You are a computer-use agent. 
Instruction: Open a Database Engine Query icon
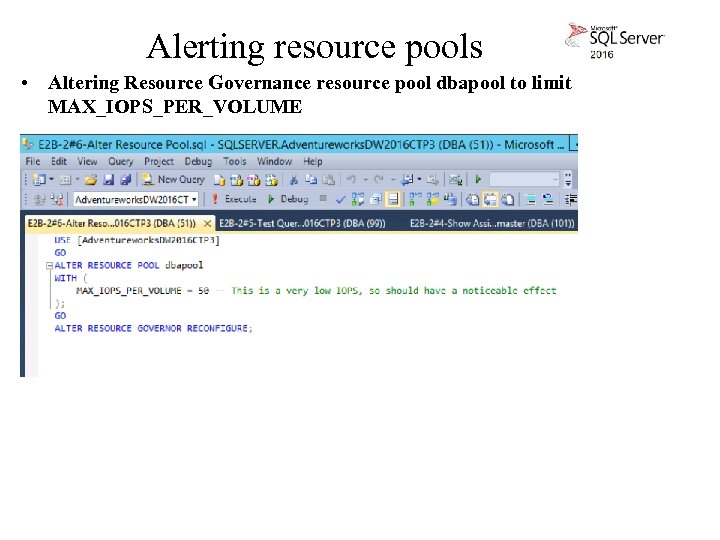point(219,180)
